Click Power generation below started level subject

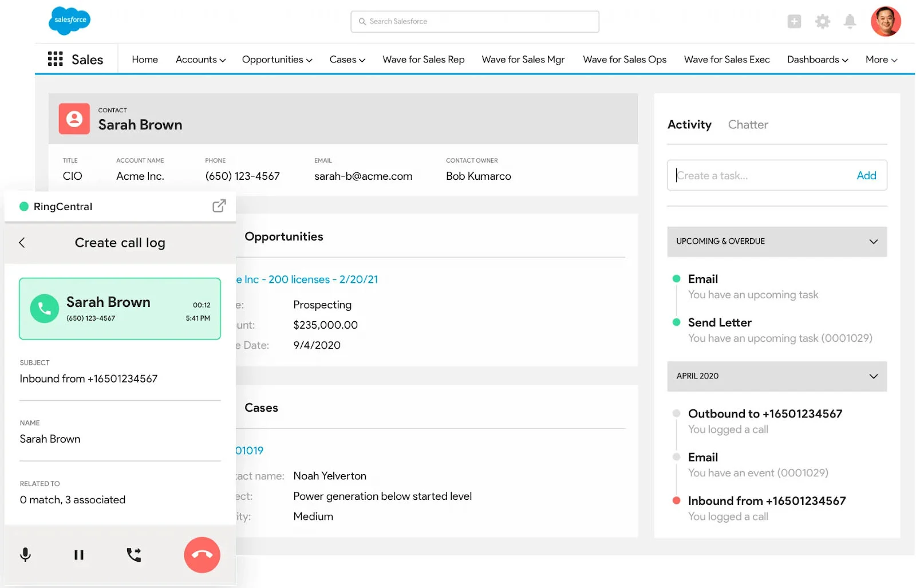[x=382, y=496]
